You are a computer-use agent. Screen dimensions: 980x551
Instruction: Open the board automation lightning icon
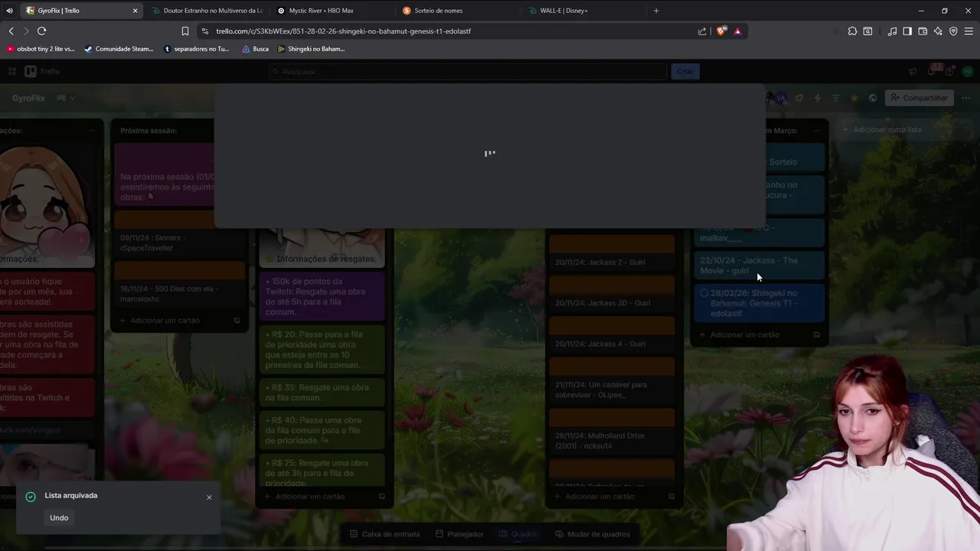[x=818, y=98]
